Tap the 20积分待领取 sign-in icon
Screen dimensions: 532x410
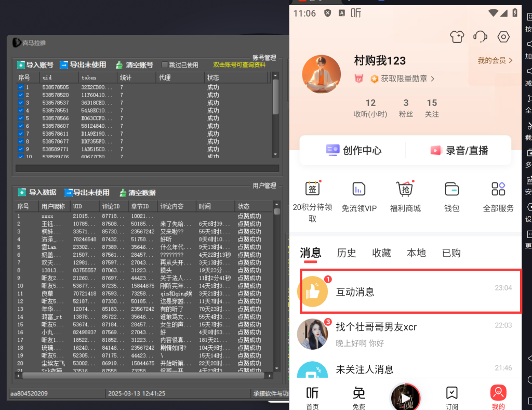tap(312, 189)
